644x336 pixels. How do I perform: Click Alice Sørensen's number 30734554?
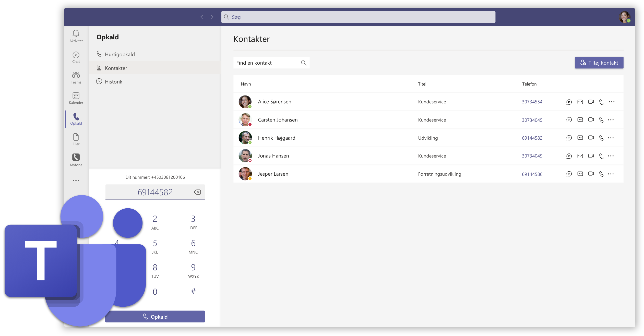coord(532,102)
